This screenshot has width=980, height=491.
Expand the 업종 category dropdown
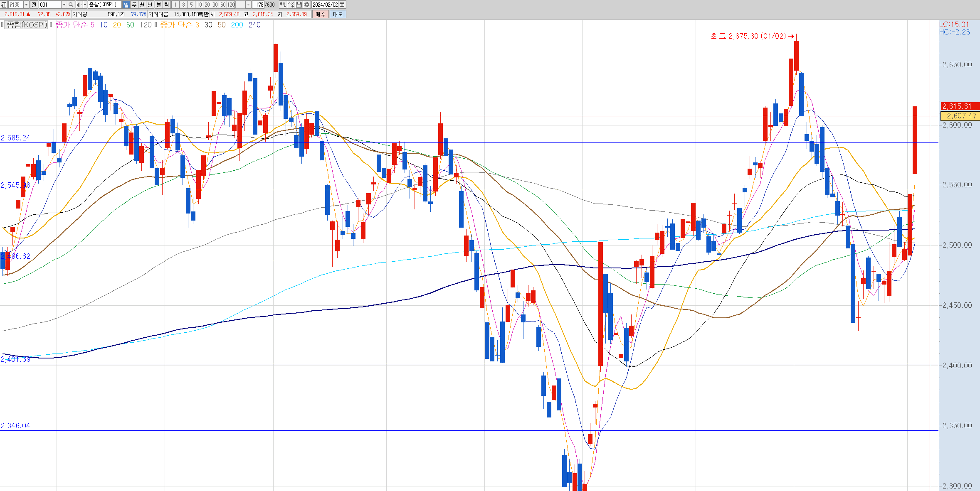pos(26,5)
